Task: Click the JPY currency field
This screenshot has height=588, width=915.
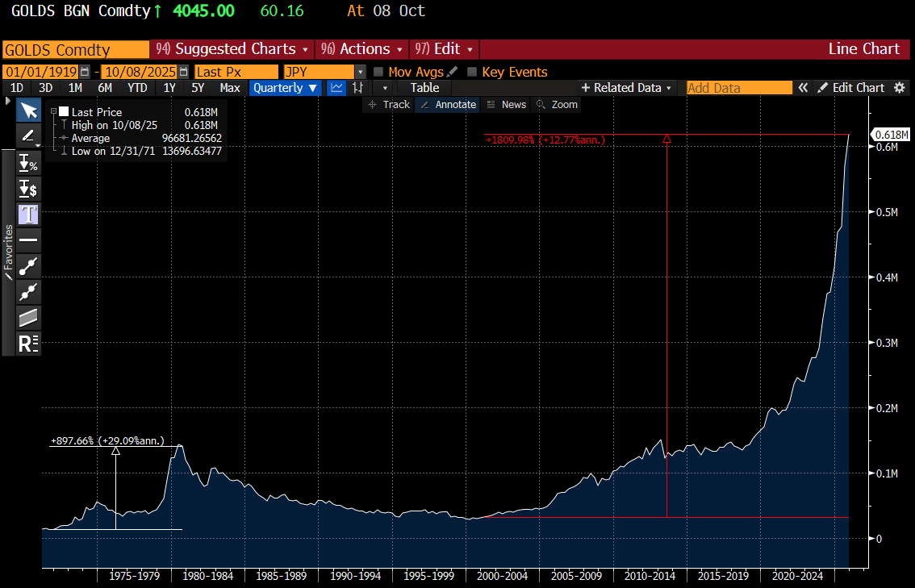Action: (319, 72)
